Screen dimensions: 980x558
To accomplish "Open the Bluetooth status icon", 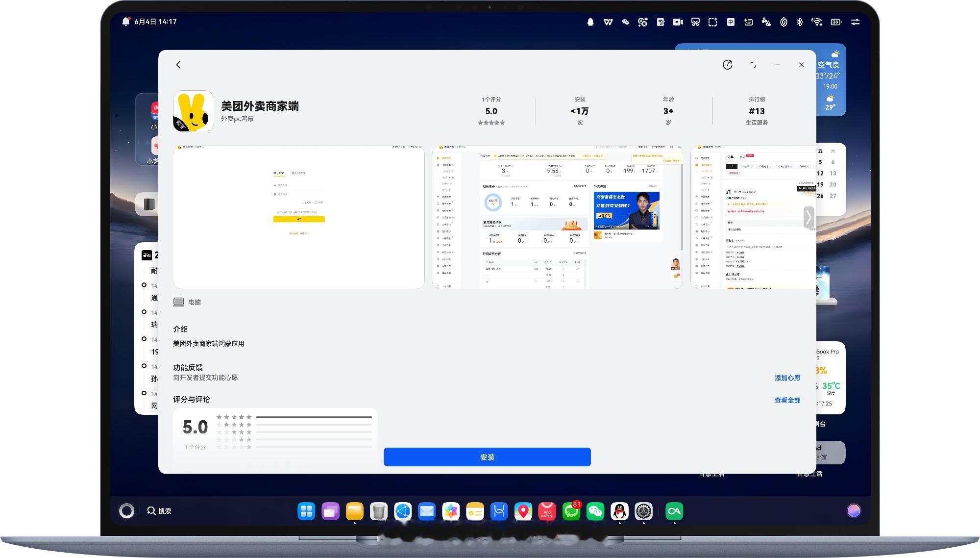I will (800, 22).
